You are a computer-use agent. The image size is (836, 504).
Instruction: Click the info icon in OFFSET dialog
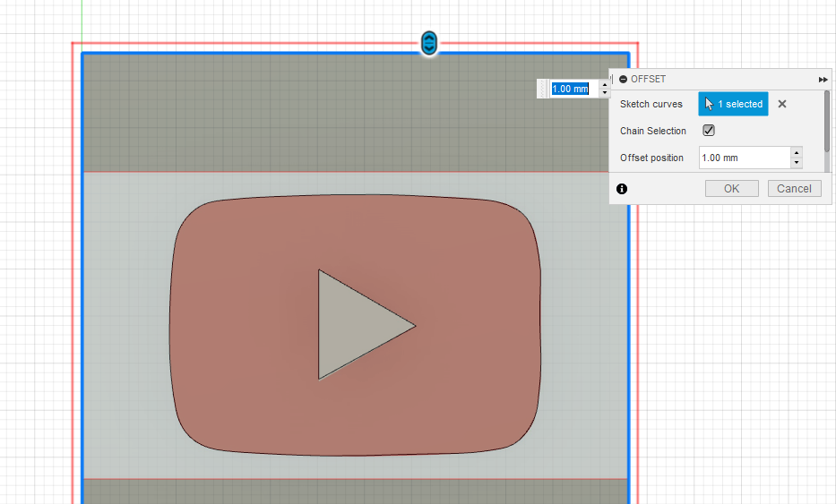click(622, 188)
